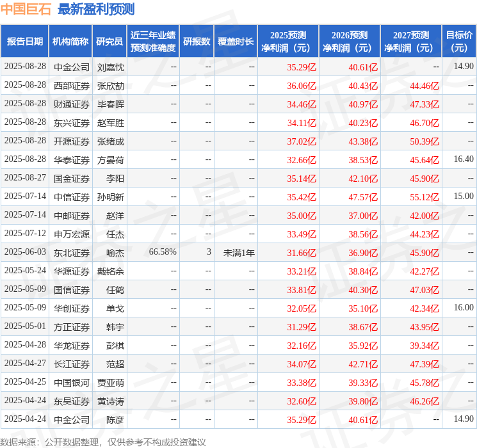Screen dimensions: 477x448
Task: Click the 最新盈利预测 heading
Action: (96, 9)
